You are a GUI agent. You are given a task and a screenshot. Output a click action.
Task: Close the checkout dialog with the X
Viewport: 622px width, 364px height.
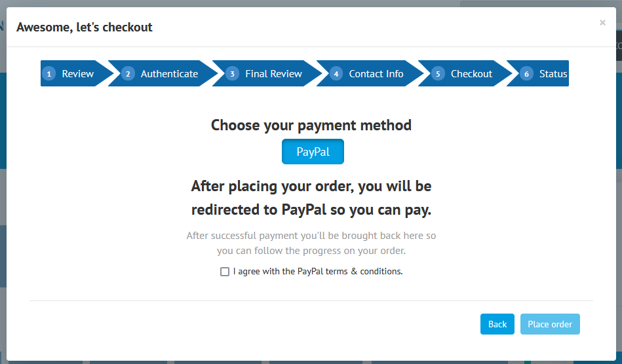pyautogui.click(x=602, y=23)
